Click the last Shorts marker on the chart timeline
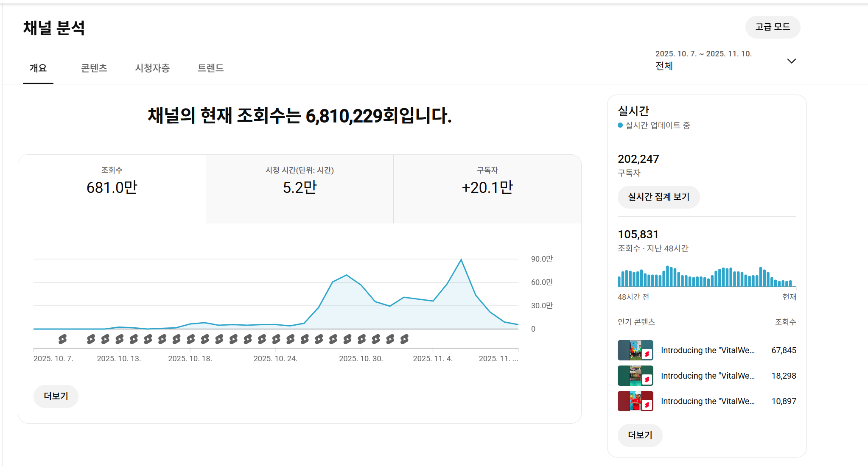Image resolution: width=868 pixels, height=466 pixels. point(404,339)
